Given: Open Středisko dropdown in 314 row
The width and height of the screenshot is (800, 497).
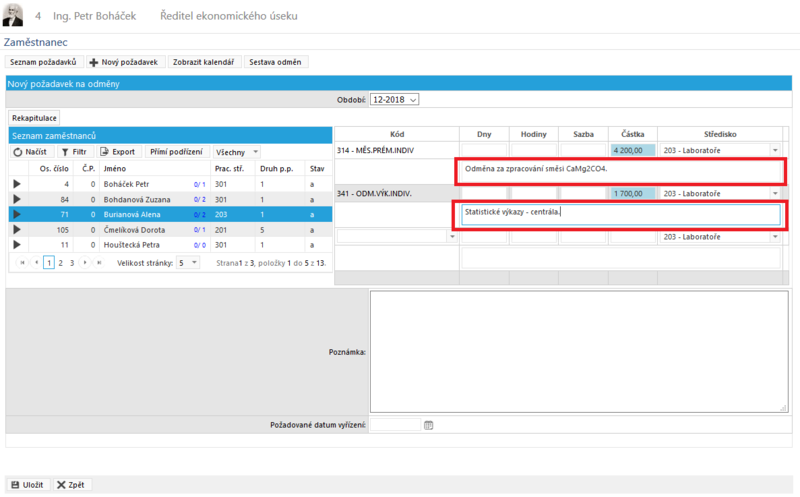Looking at the screenshot, I should pos(775,151).
